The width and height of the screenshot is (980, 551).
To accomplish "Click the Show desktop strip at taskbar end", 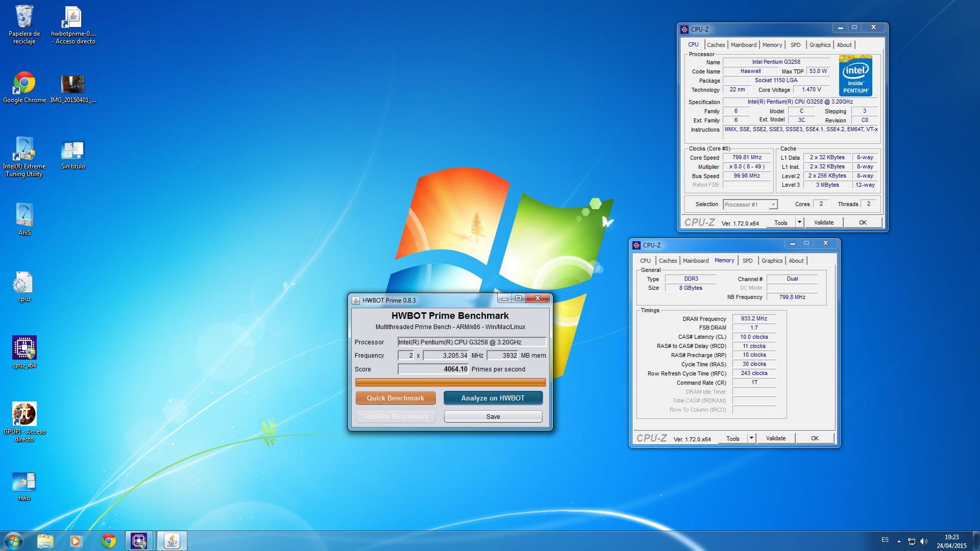I will (x=976, y=541).
